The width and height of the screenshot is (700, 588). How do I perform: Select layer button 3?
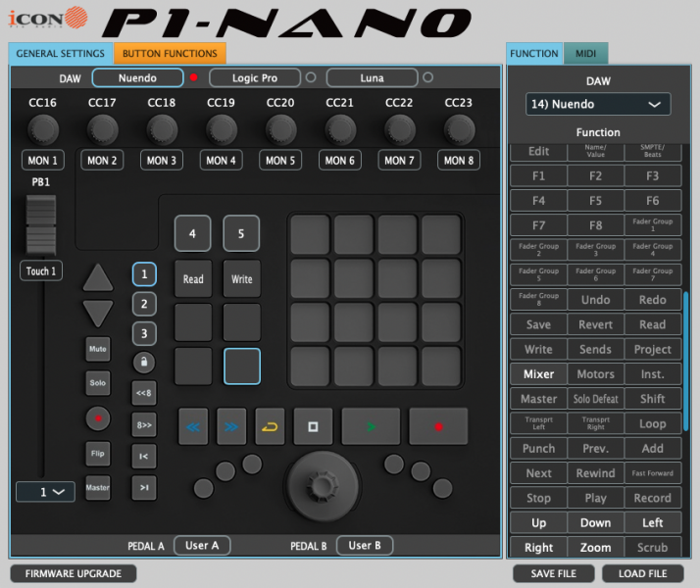pyautogui.click(x=144, y=333)
